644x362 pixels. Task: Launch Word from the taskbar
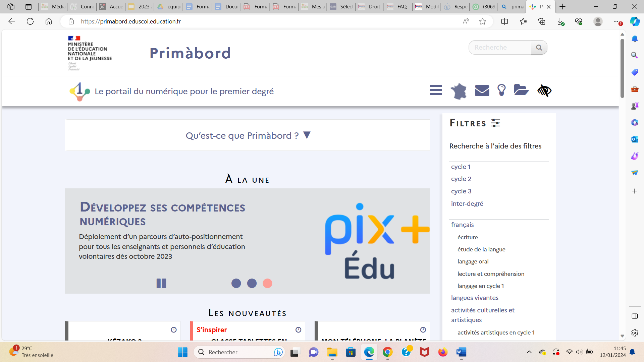[x=461, y=352]
